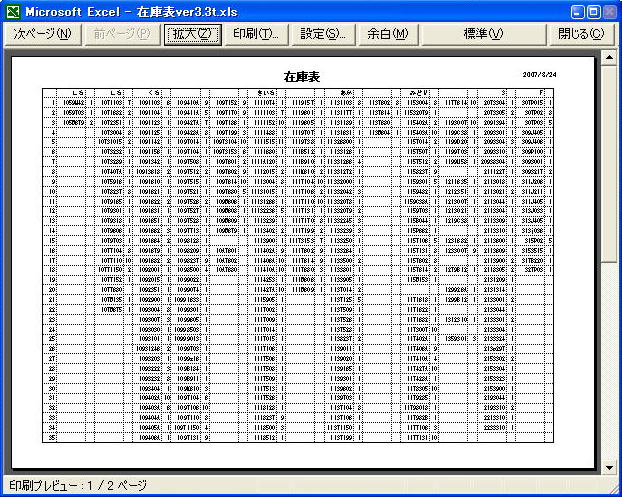Click the 在庫表 title on the preview page

[x=301, y=76]
